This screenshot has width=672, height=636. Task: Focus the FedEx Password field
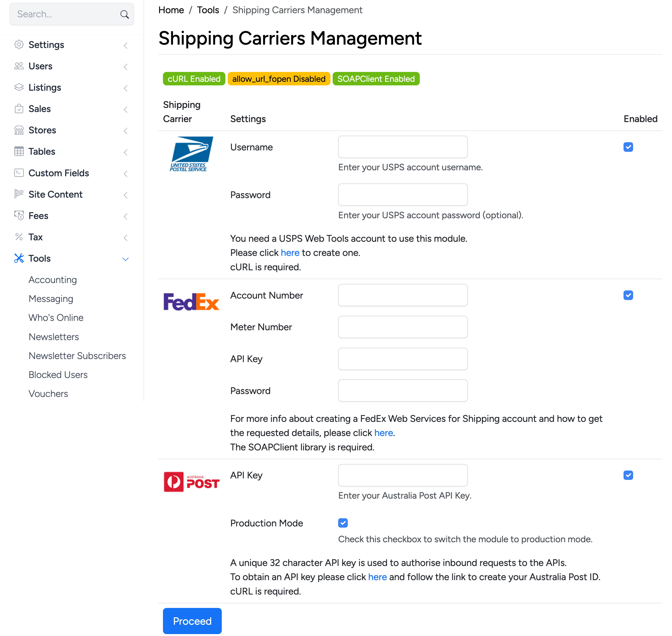(x=403, y=391)
